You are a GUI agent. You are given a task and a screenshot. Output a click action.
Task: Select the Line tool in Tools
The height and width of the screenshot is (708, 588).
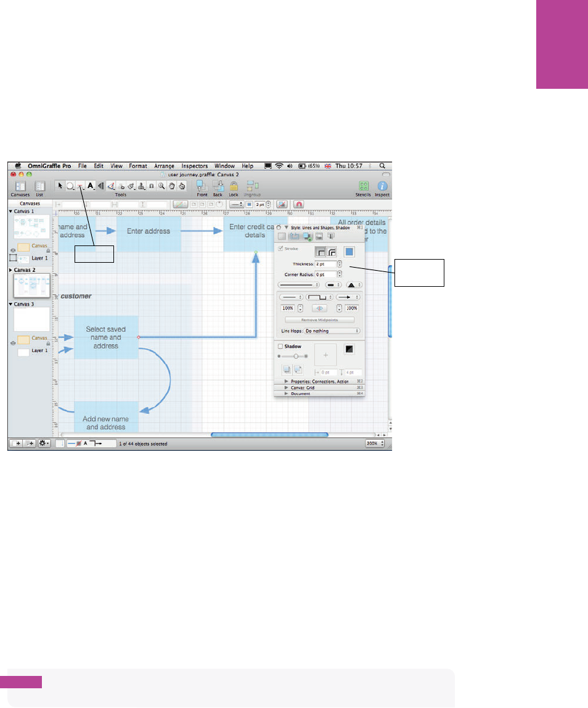click(x=80, y=186)
